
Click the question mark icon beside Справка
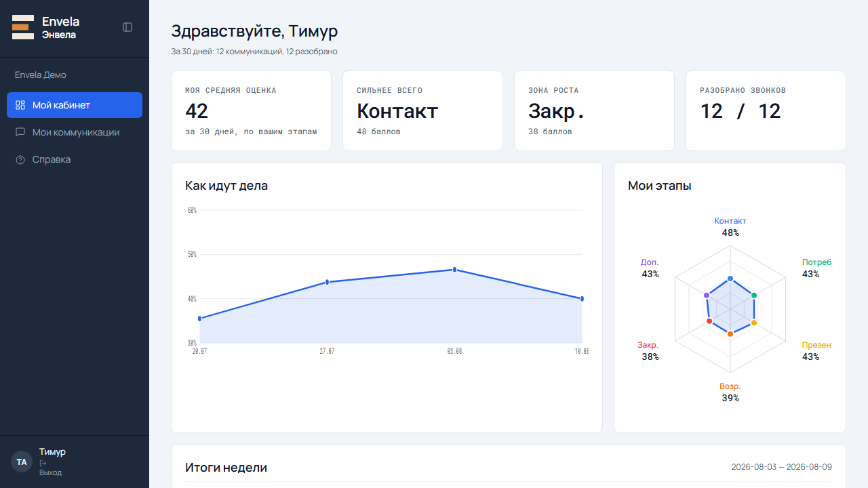(20, 159)
